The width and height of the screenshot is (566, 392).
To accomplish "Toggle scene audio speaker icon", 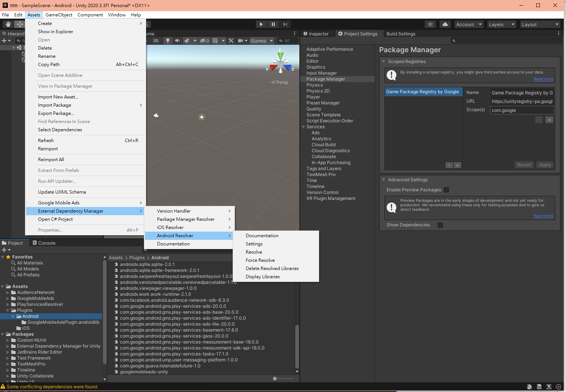I will (177, 41).
